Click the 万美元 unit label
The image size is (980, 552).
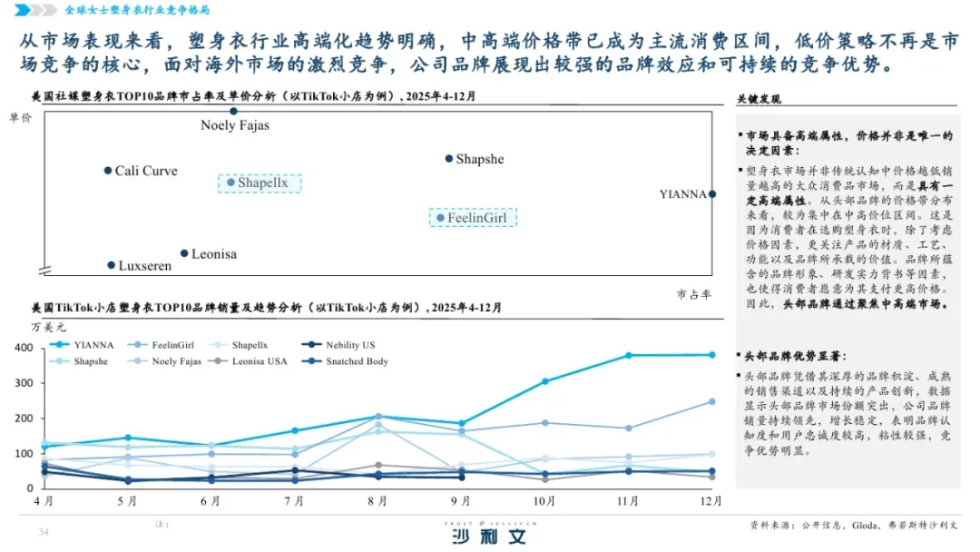pyautogui.click(x=48, y=327)
